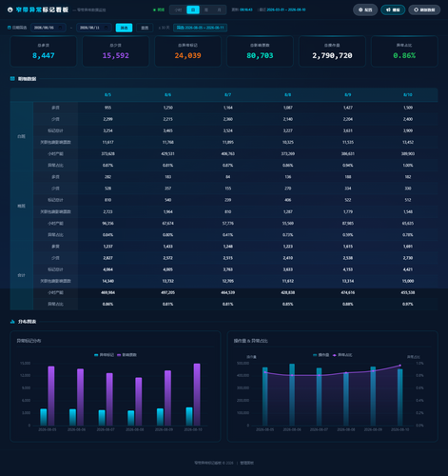Click the KPI card showing 15,592

pyautogui.click(x=116, y=51)
